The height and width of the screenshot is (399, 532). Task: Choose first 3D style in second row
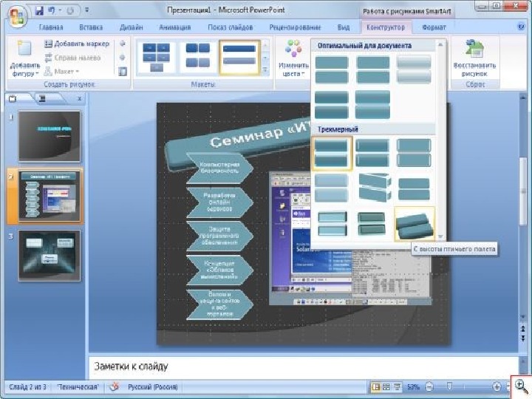coord(332,188)
